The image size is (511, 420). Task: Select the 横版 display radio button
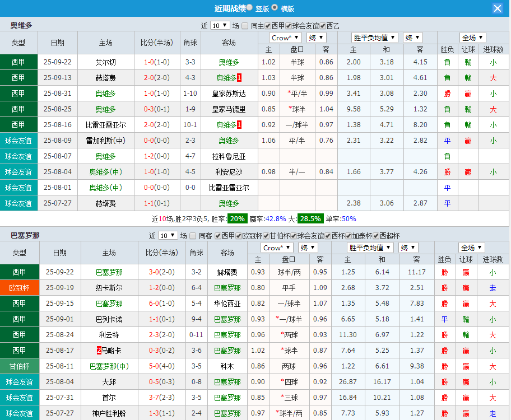pos(274,8)
